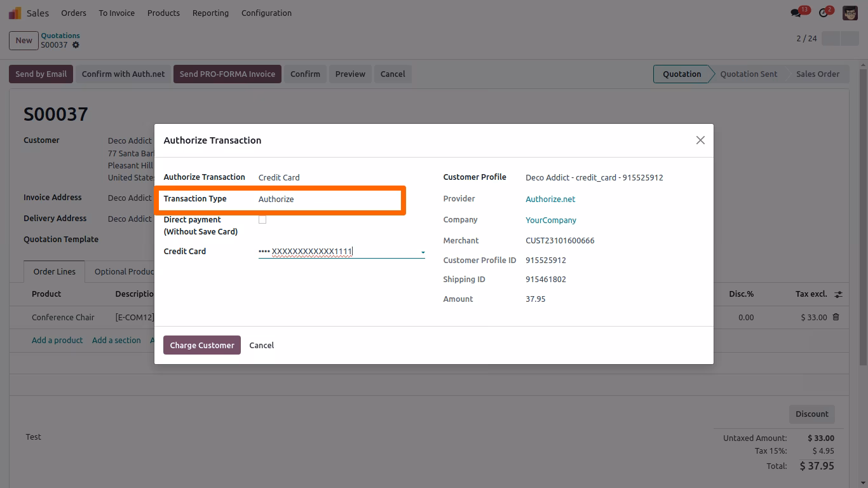Click the Merchant value CUST23101600666
This screenshot has width=868, height=488.
[x=560, y=240]
